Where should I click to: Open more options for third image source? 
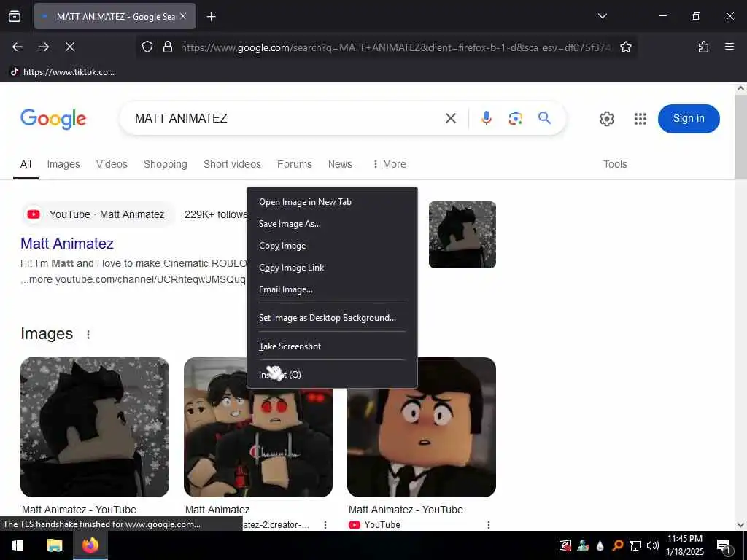pos(488,525)
